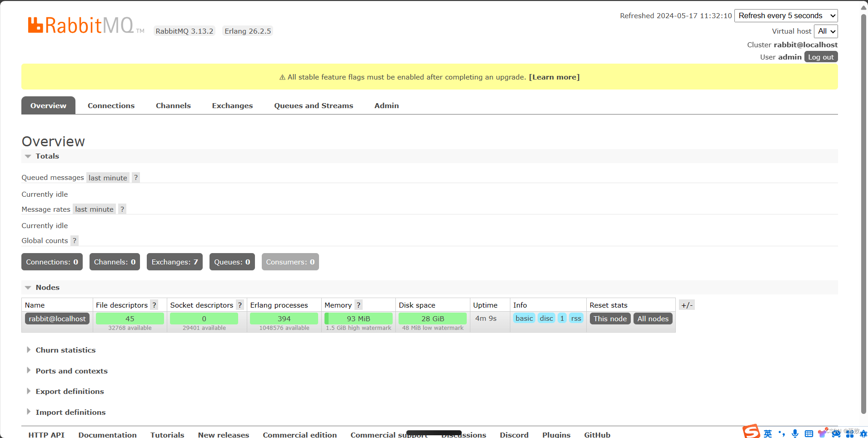Open the Learn more link in banner

tap(554, 77)
